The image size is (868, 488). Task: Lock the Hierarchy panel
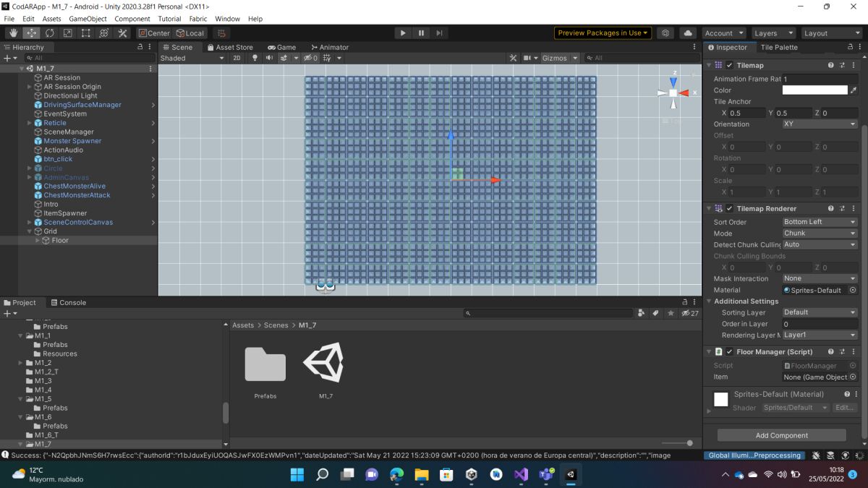click(140, 47)
